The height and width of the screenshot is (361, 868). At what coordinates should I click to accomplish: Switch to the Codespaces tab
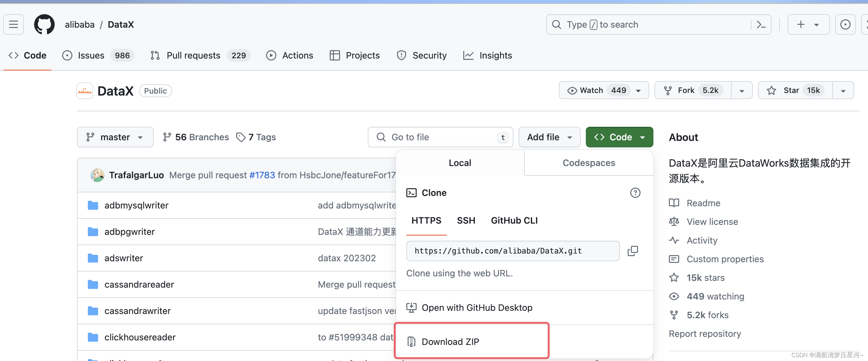(x=588, y=163)
